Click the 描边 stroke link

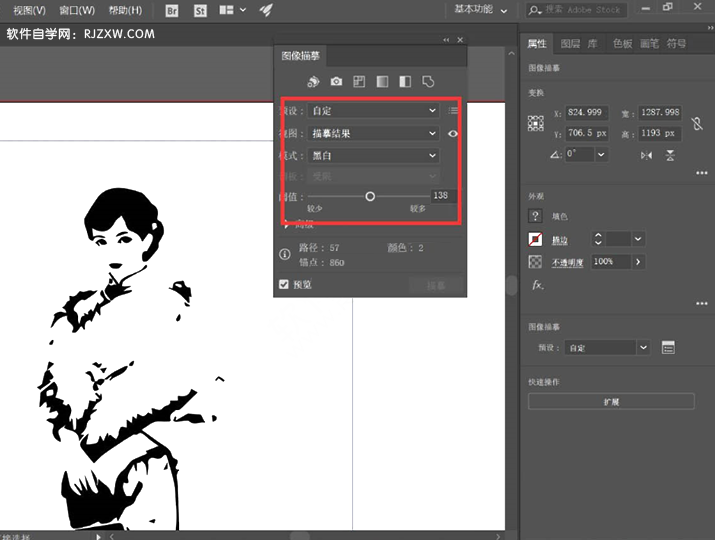pos(560,240)
